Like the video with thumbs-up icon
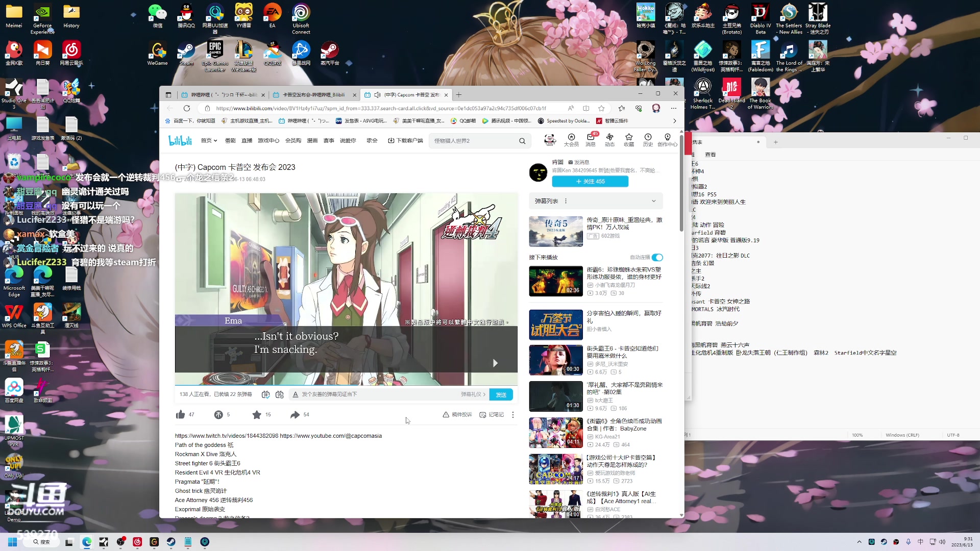 point(180,415)
